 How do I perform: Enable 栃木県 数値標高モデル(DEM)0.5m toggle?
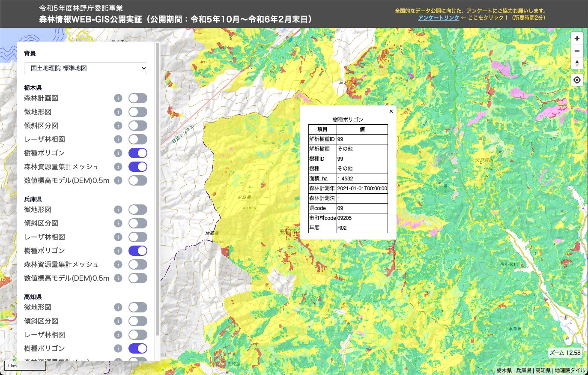click(138, 180)
